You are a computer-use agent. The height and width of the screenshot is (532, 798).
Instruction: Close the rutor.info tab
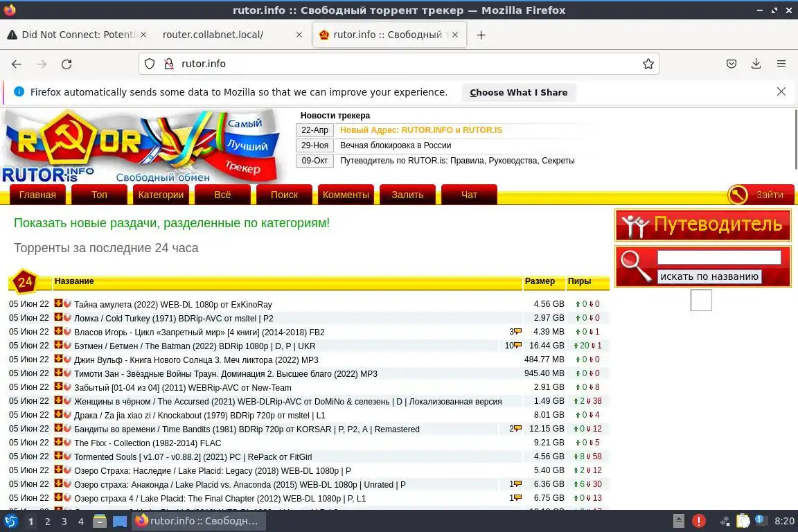point(455,35)
